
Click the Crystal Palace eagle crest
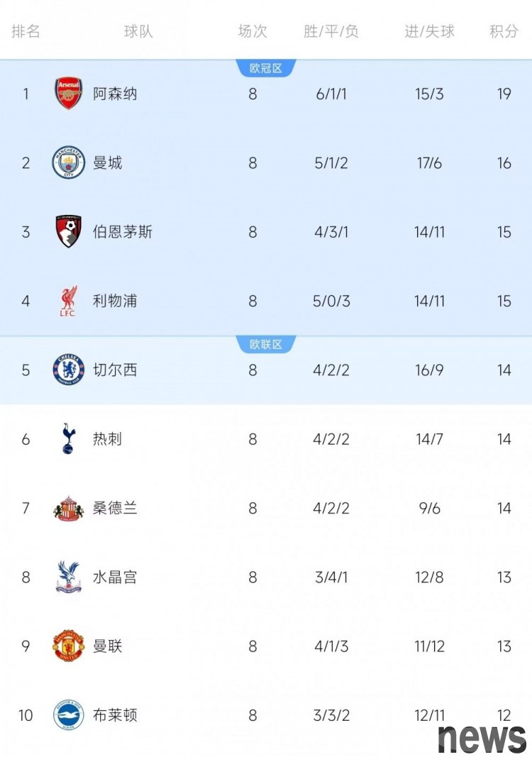click(69, 577)
